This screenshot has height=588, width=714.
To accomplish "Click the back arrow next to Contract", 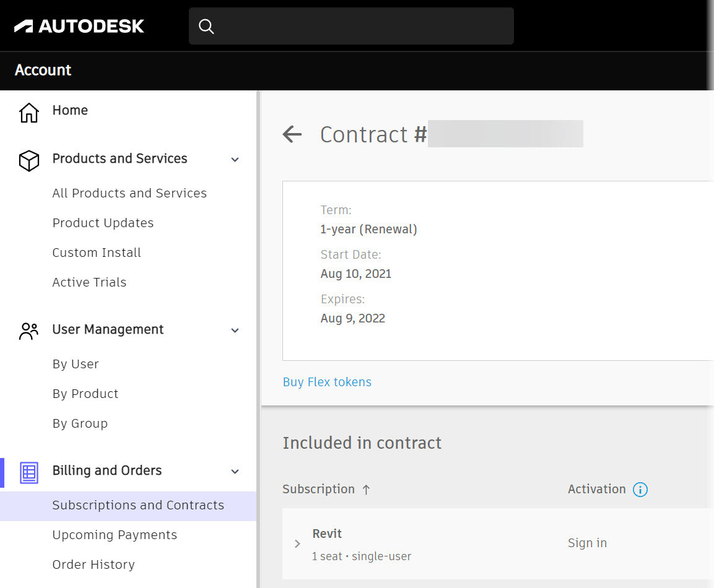I will [x=292, y=134].
